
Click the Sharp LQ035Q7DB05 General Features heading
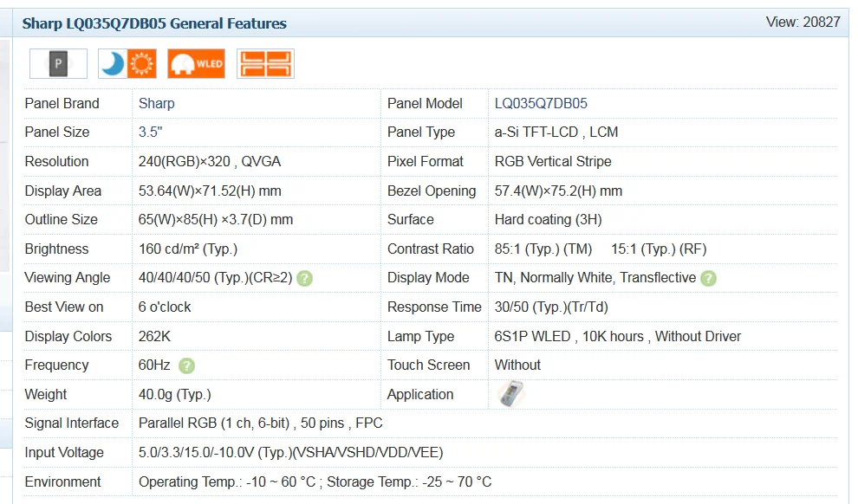pos(154,23)
